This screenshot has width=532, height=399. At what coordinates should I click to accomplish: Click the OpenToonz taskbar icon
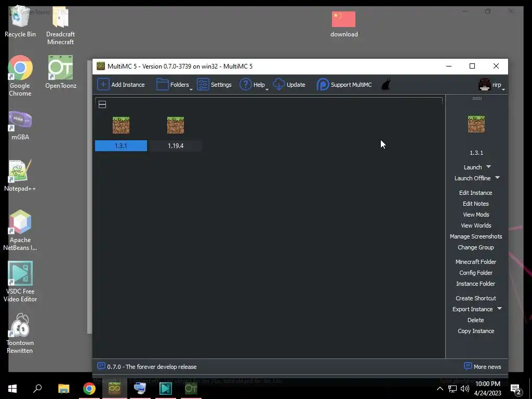coord(191,389)
